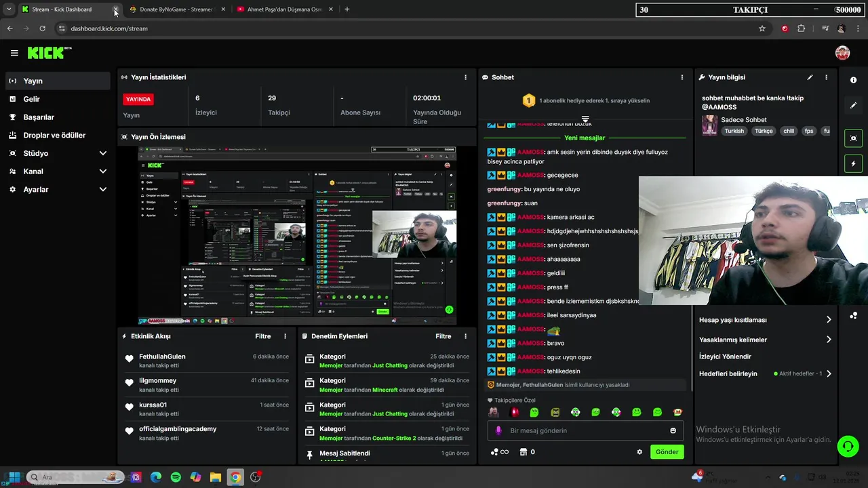
Task: Go to Yayın in the sidebar
Action: (x=57, y=81)
